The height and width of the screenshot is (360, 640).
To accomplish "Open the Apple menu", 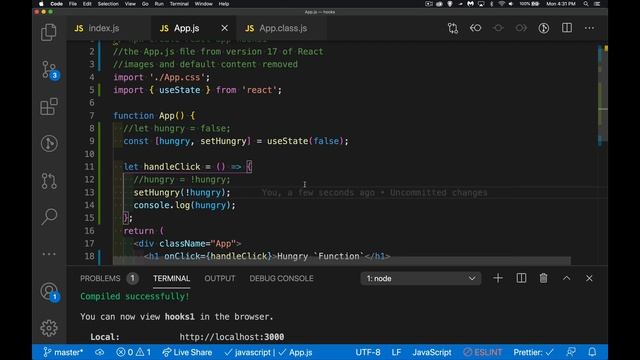I will click(41, 4).
